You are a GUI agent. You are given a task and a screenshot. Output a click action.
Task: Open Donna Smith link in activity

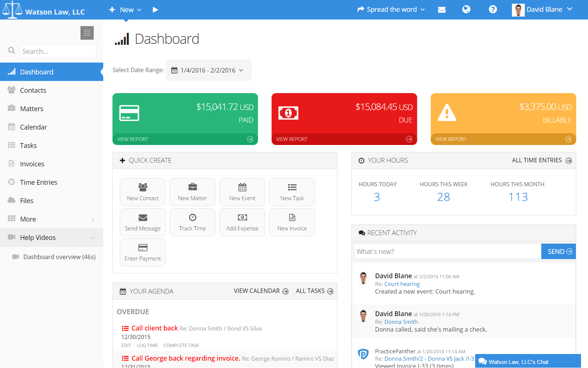point(401,322)
